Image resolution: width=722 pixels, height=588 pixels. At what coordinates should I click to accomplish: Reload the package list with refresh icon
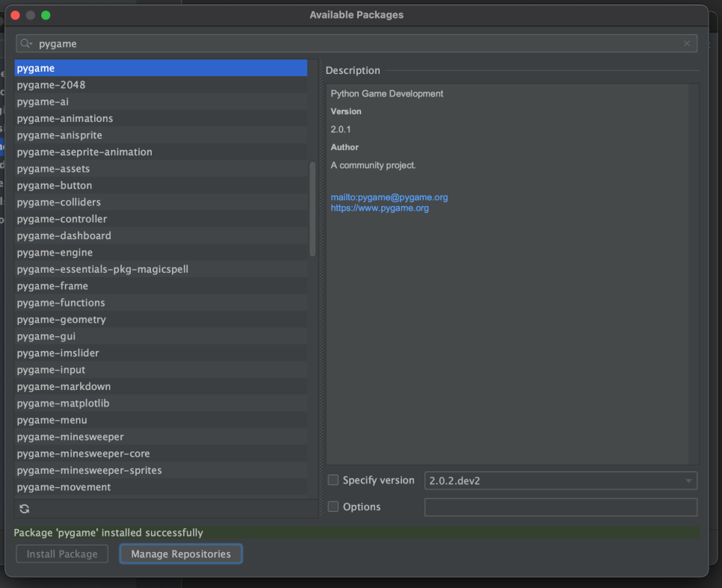(x=25, y=508)
